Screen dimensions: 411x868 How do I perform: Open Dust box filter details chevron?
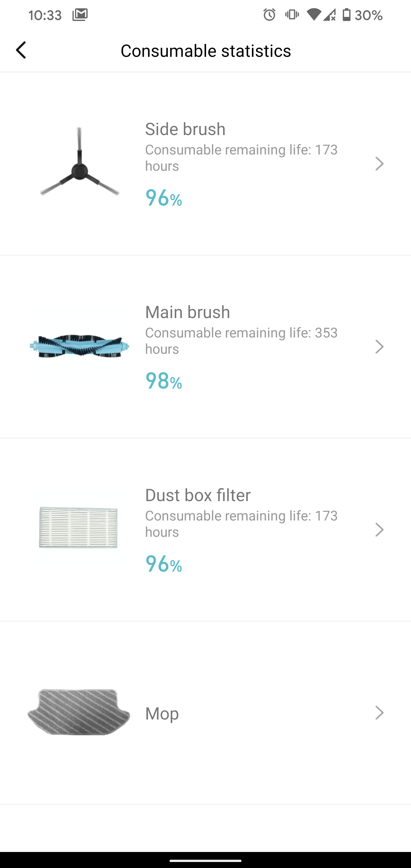point(379,530)
